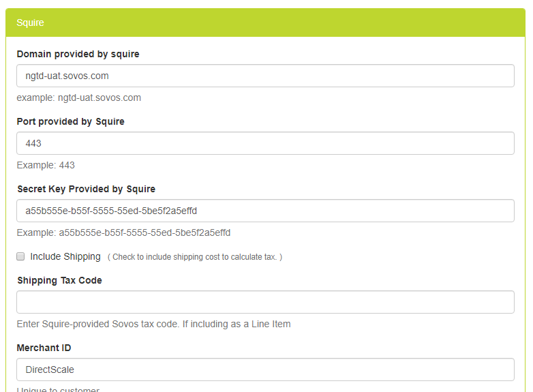Enable the Include Shipping checkbox
The height and width of the screenshot is (392, 533).
tap(20, 256)
